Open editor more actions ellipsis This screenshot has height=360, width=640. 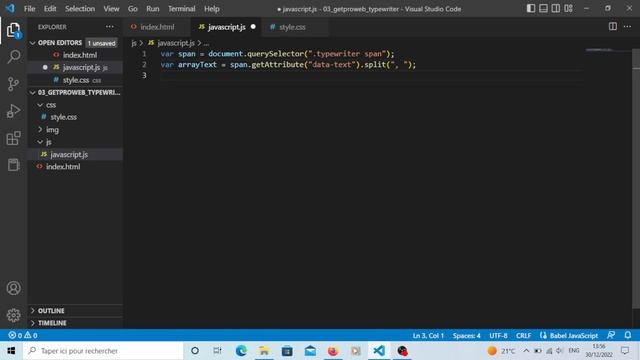627,27
